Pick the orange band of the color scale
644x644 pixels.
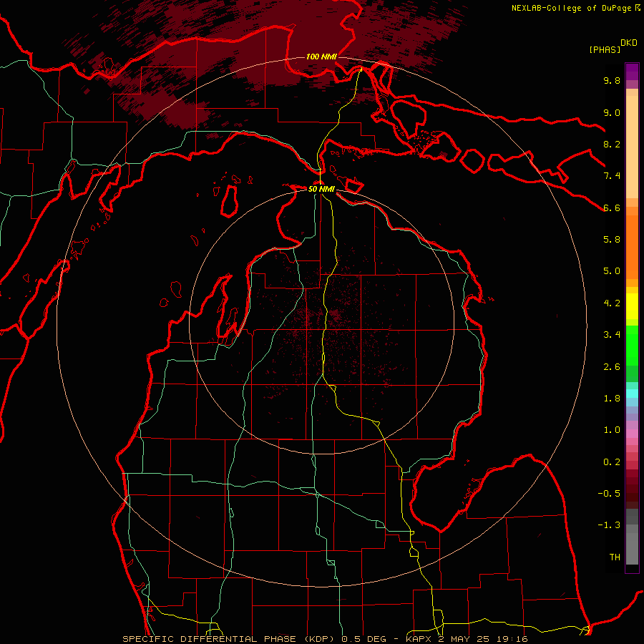632,247
